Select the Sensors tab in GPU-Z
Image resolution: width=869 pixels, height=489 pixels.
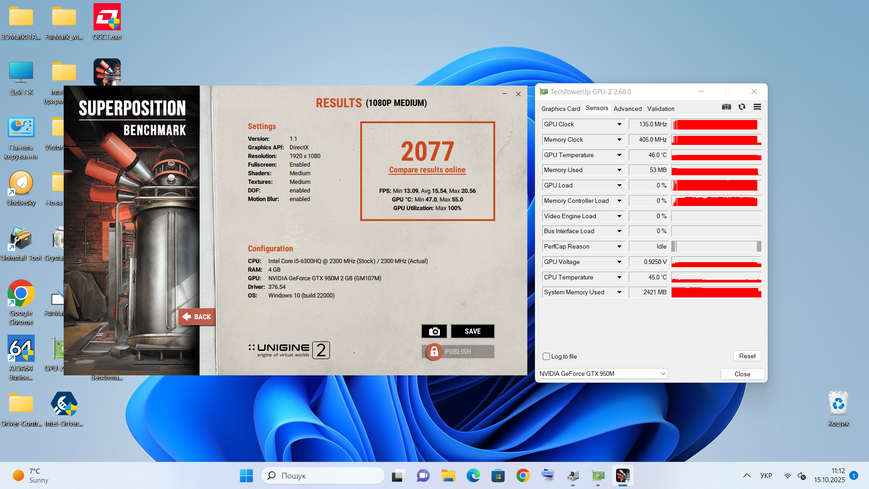click(596, 108)
